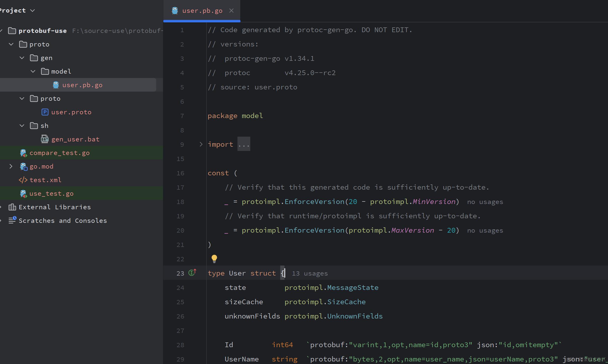Click the Go test icon of compare_test.go

click(x=23, y=153)
